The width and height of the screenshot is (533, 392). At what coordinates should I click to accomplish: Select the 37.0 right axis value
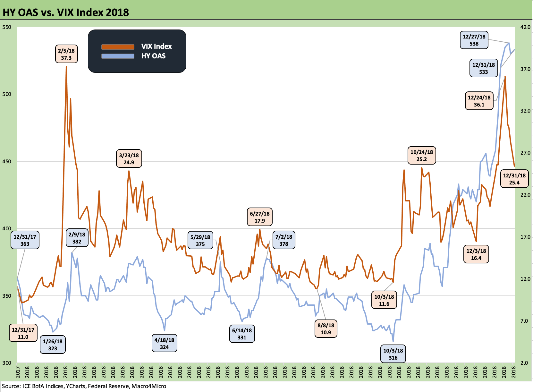point(525,69)
